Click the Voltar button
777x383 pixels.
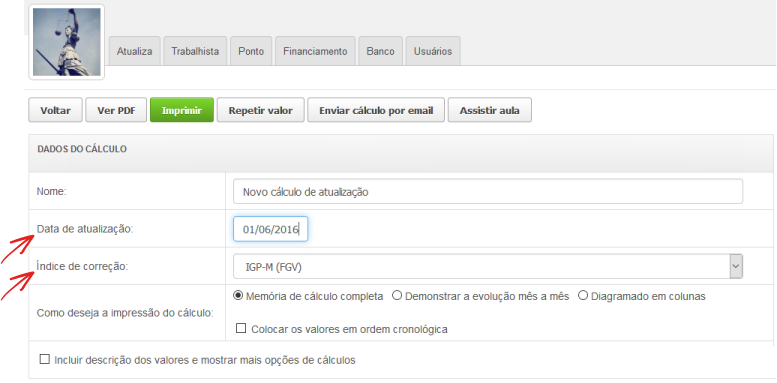pyautogui.click(x=56, y=110)
